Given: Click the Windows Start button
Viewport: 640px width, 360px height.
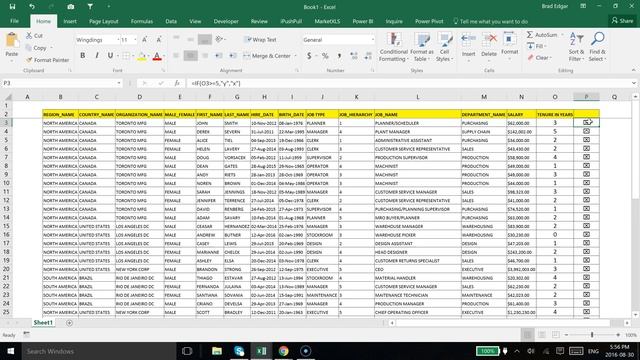Looking at the screenshot, I should pos(11,351).
